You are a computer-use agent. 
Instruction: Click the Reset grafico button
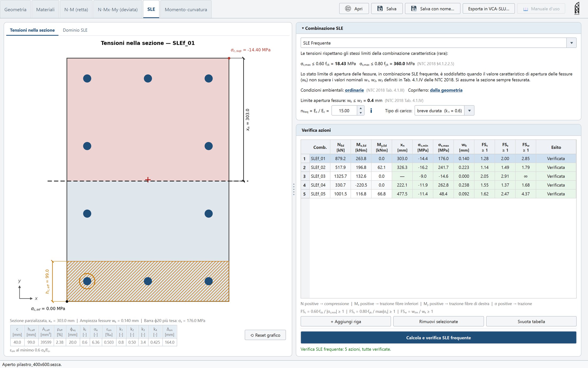[265, 335]
